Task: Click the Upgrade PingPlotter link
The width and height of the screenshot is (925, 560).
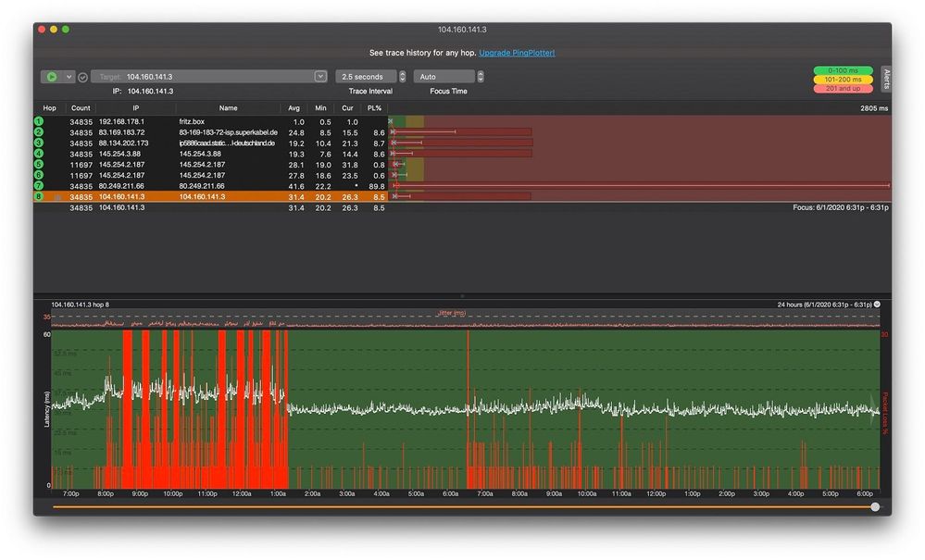Action: 517,53
